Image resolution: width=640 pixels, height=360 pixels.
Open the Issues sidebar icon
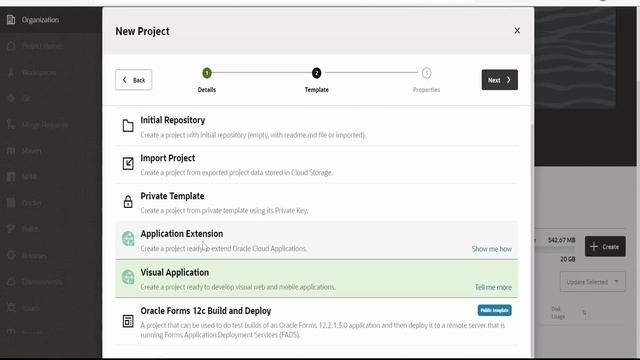pyautogui.click(x=11, y=307)
